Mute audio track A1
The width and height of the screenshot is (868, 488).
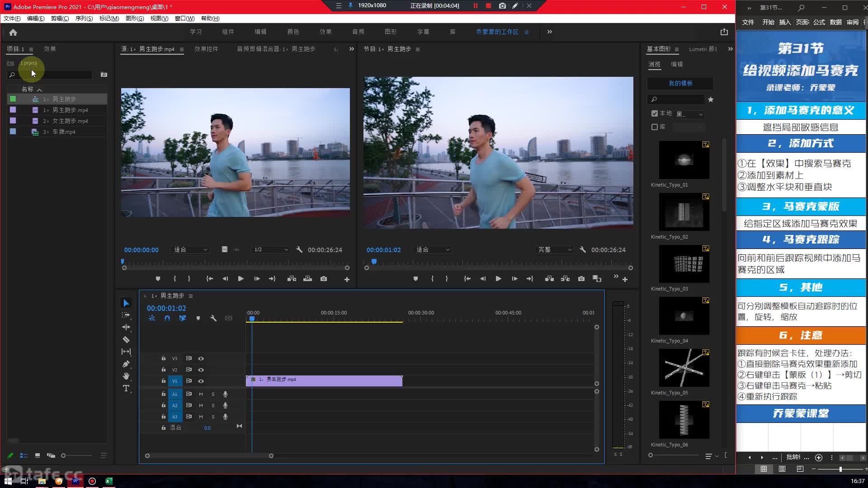point(201,394)
